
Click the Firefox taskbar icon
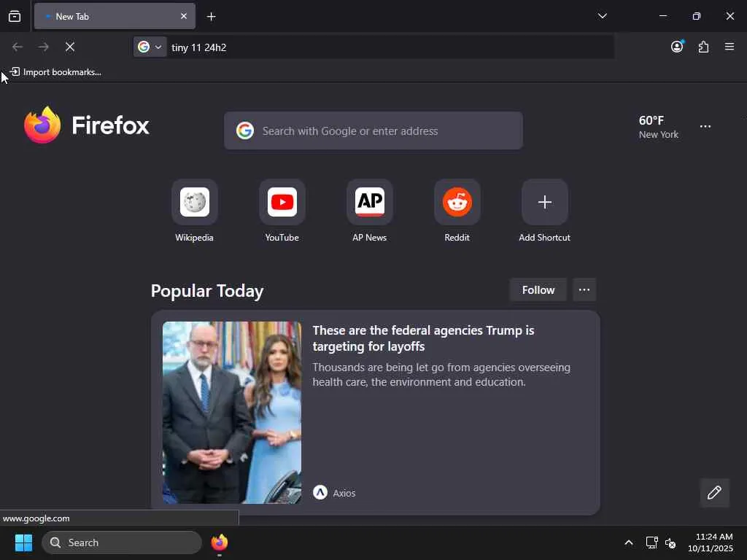click(x=219, y=542)
